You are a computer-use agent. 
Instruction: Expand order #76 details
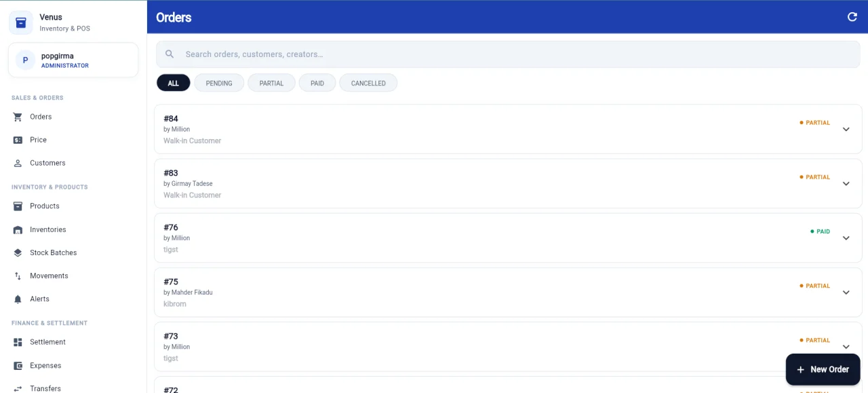pos(846,238)
